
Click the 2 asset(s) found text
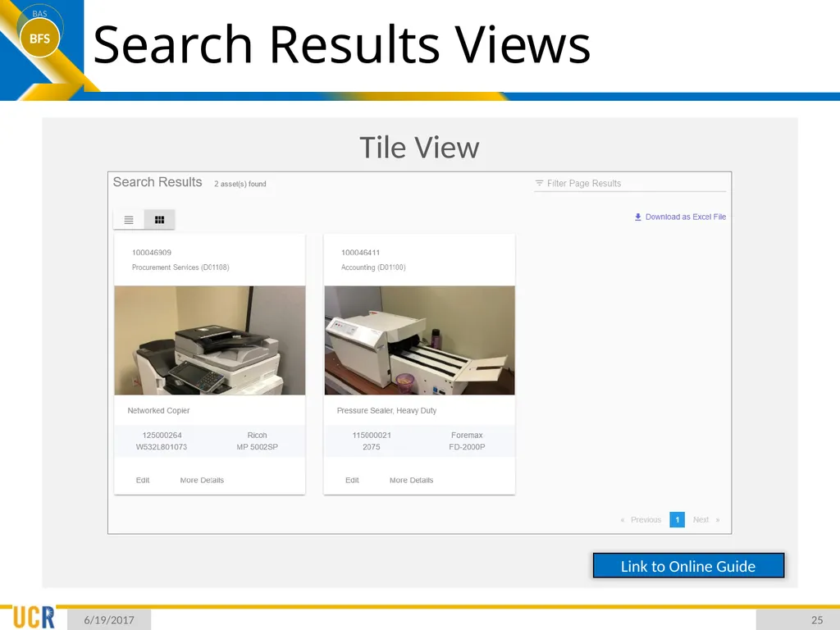pos(240,184)
